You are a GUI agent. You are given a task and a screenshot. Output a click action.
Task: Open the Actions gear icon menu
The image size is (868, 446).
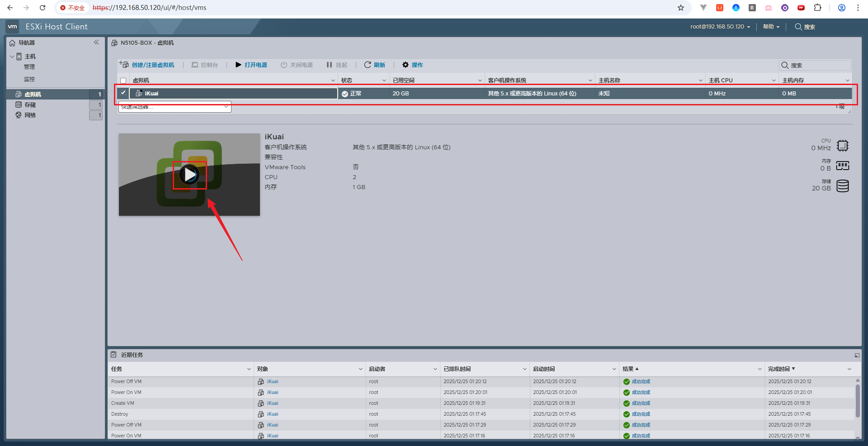pyautogui.click(x=406, y=65)
